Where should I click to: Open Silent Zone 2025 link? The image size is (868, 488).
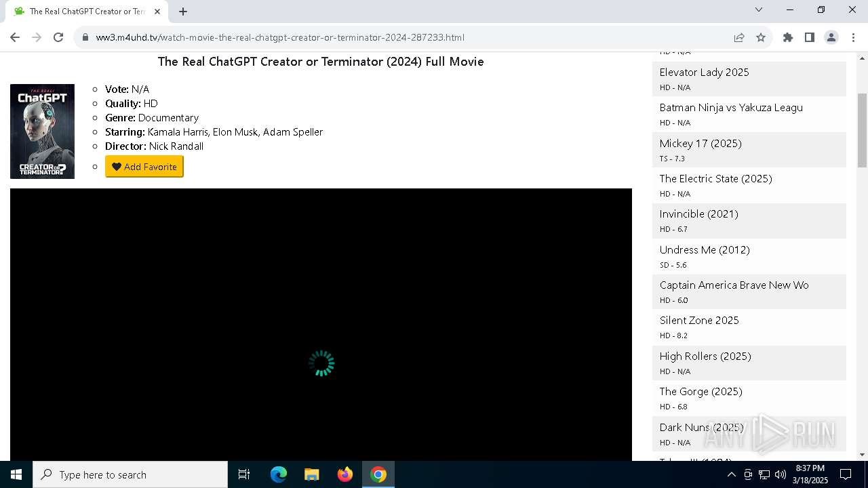pyautogui.click(x=699, y=320)
